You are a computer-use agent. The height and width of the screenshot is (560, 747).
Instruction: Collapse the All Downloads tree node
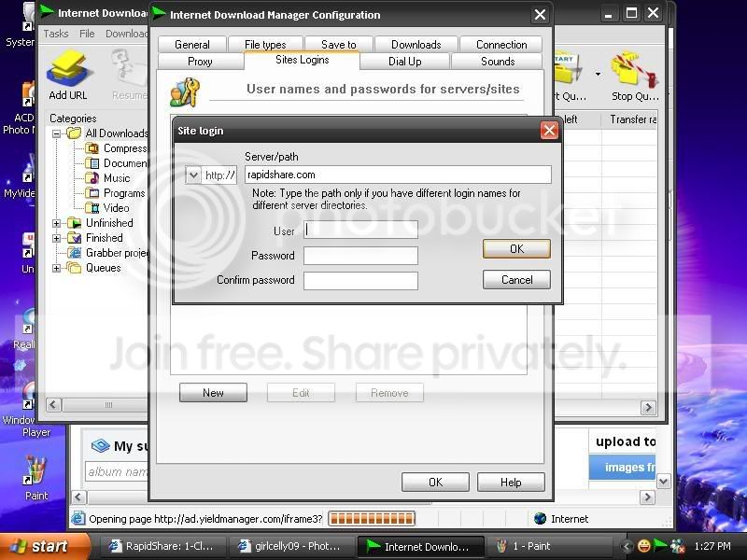56,133
